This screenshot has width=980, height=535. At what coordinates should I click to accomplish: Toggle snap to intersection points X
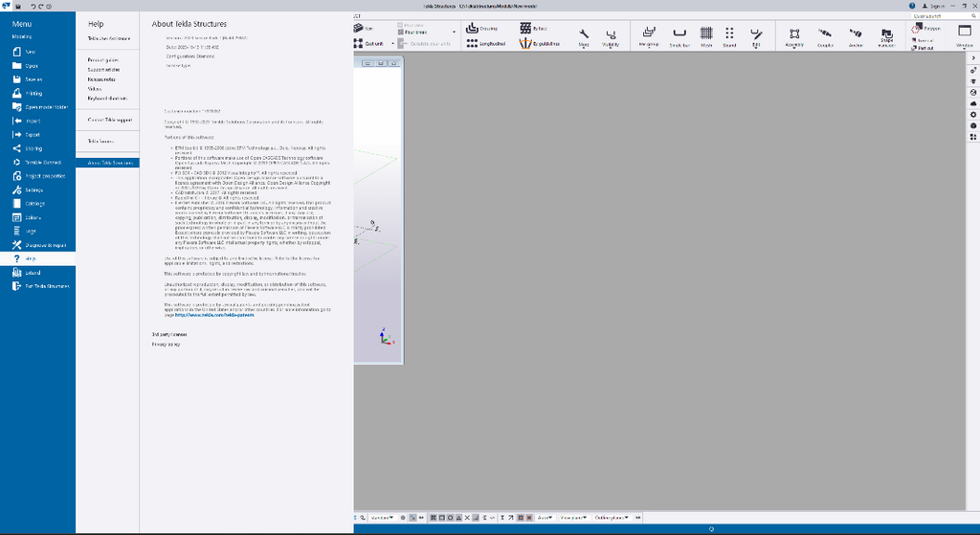pyautogui.click(x=467, y=518)
